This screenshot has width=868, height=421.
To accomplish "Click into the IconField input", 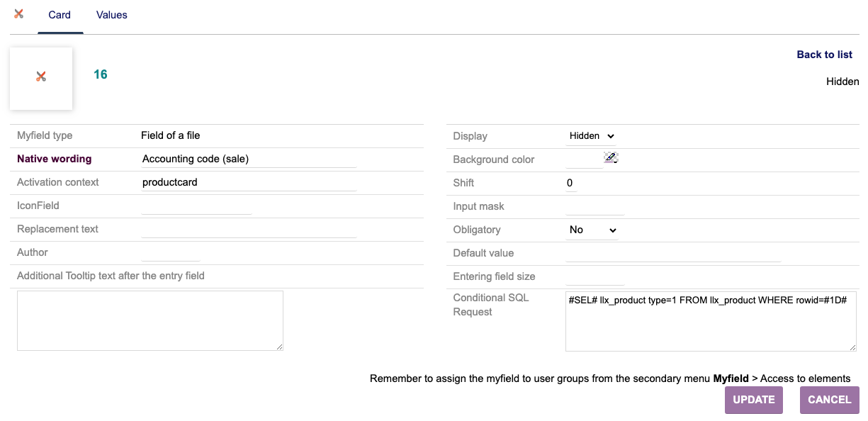I will [196, 206].
